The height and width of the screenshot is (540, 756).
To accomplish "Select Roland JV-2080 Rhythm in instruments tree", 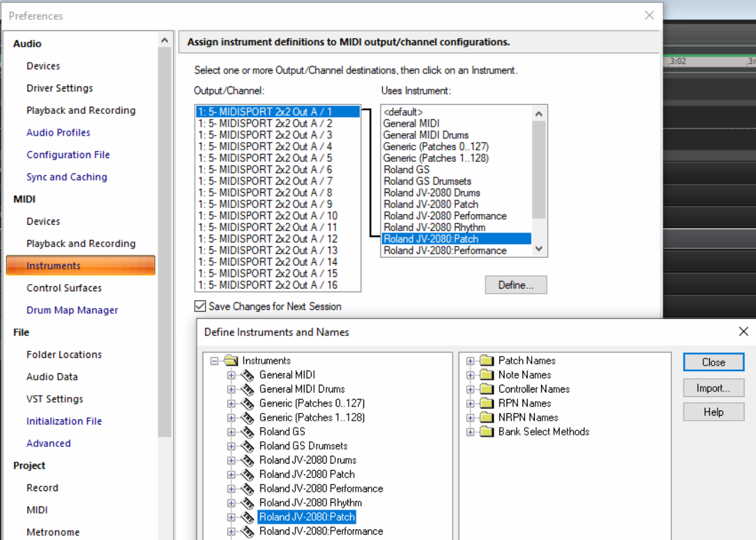I will (x=311, y=503).
